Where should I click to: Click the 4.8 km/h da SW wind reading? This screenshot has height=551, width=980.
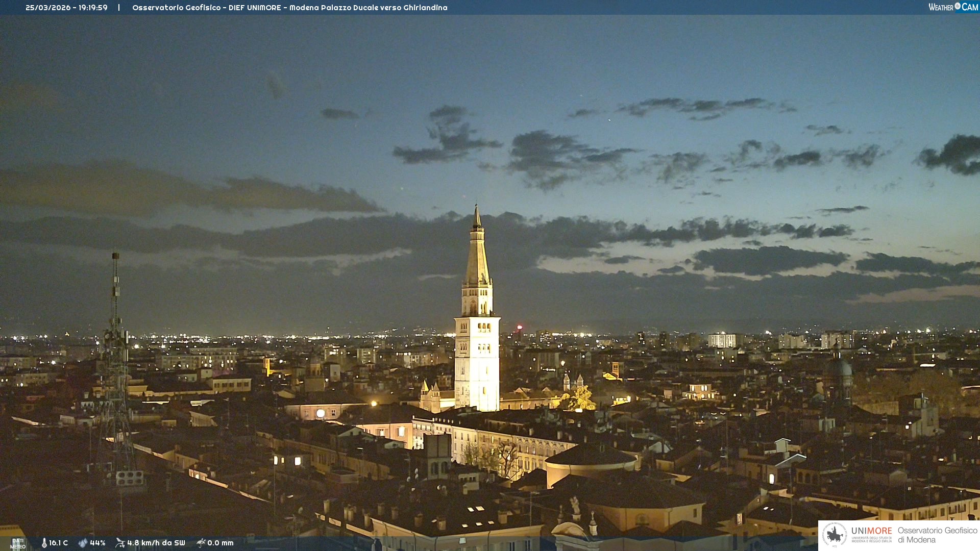tap(156, 543)
